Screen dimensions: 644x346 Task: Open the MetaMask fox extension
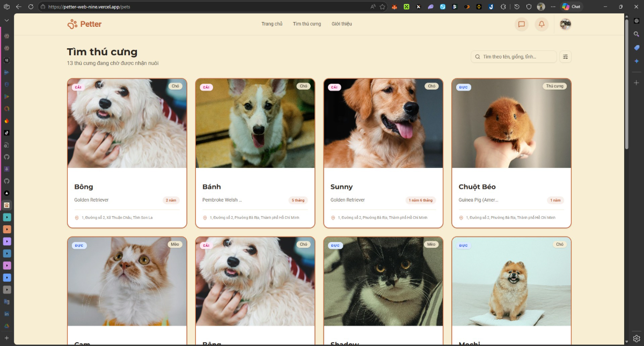(394, 7)
